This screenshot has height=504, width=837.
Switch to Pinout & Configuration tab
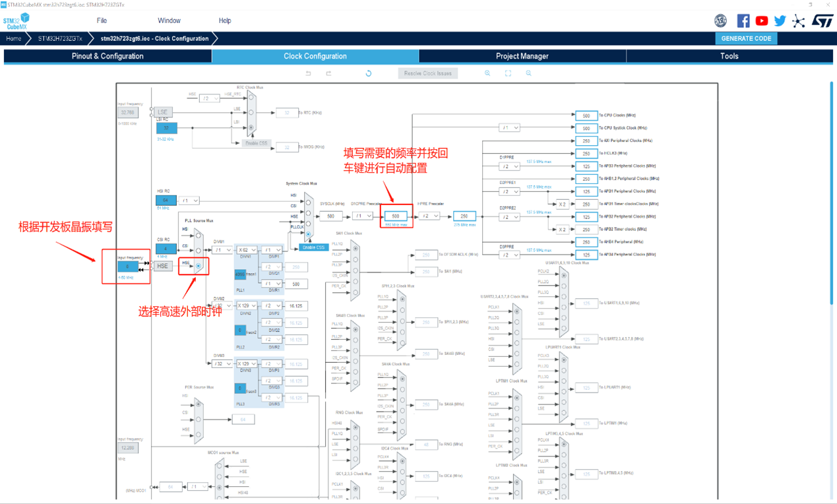tap(108, 56)
